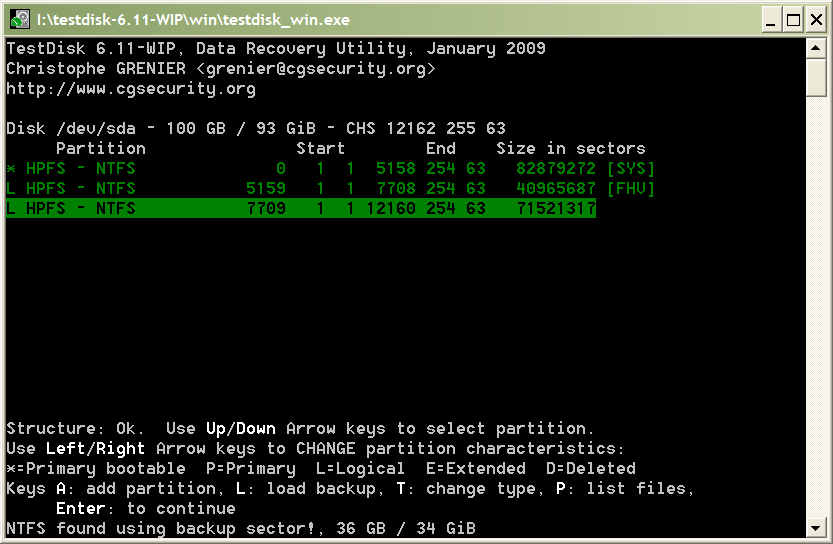This screenshot has height=544, width=833.
Task: Click the 'TestDisk 6.11-WIP' version line
Action: pos(90,48)
